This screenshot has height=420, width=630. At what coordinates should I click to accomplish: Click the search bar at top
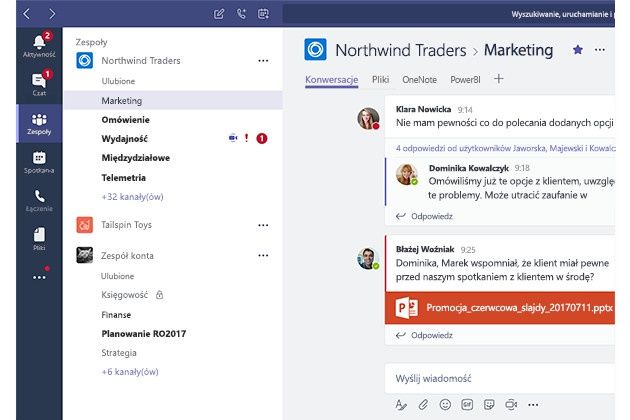[x=449, y=14]
